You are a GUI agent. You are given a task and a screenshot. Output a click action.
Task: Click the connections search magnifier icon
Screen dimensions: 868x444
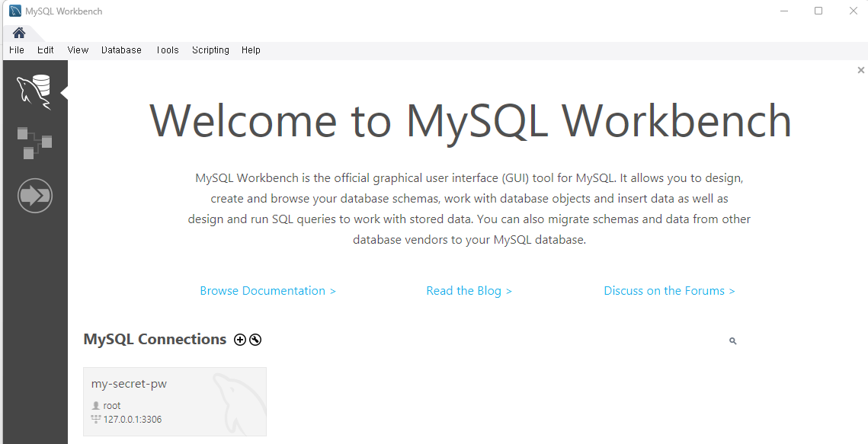pyautogui.click(x=733, y=341)
